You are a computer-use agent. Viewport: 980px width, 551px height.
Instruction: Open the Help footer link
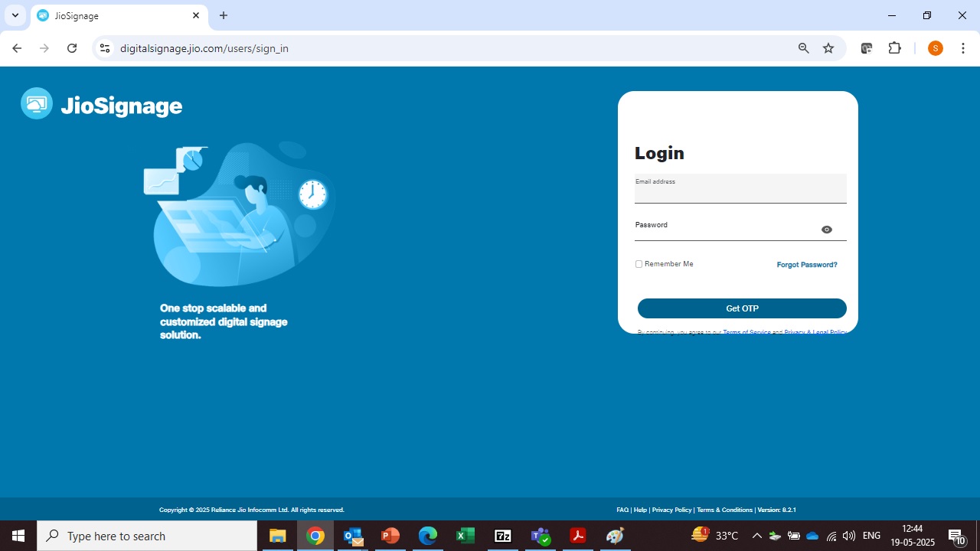point(640,510)
